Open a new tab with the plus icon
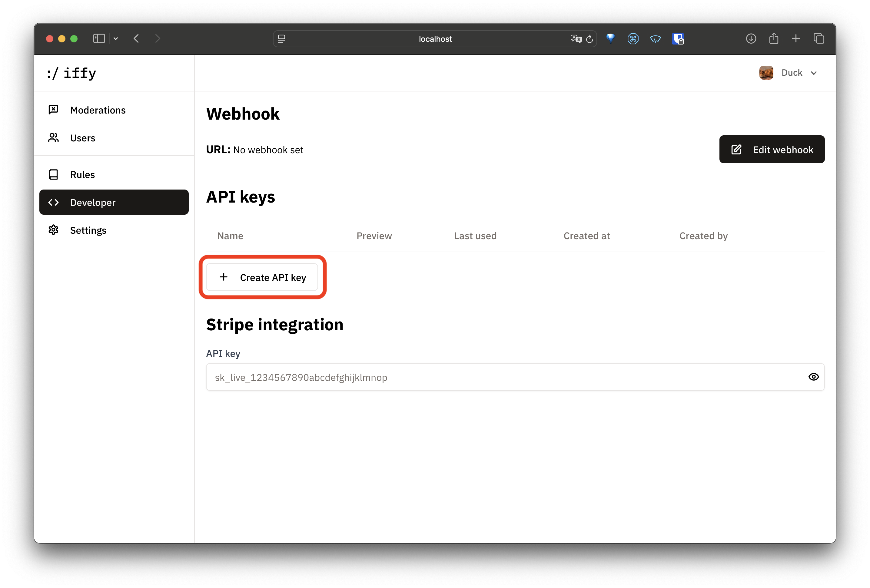This screenshot has height=588, width=870. [x=796, y=38]
